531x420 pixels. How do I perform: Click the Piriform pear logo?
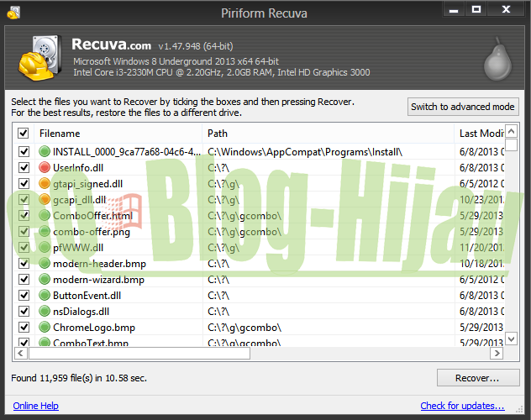(497, 60)
